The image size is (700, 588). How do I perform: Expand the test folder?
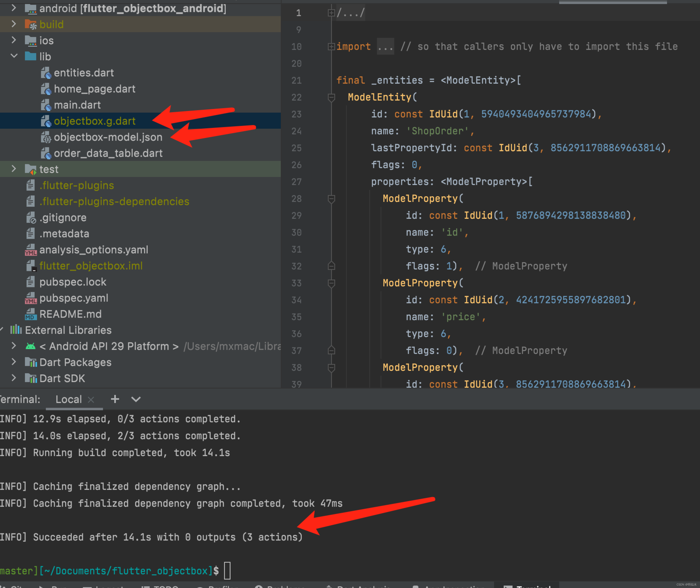click(x=14, y=169)
